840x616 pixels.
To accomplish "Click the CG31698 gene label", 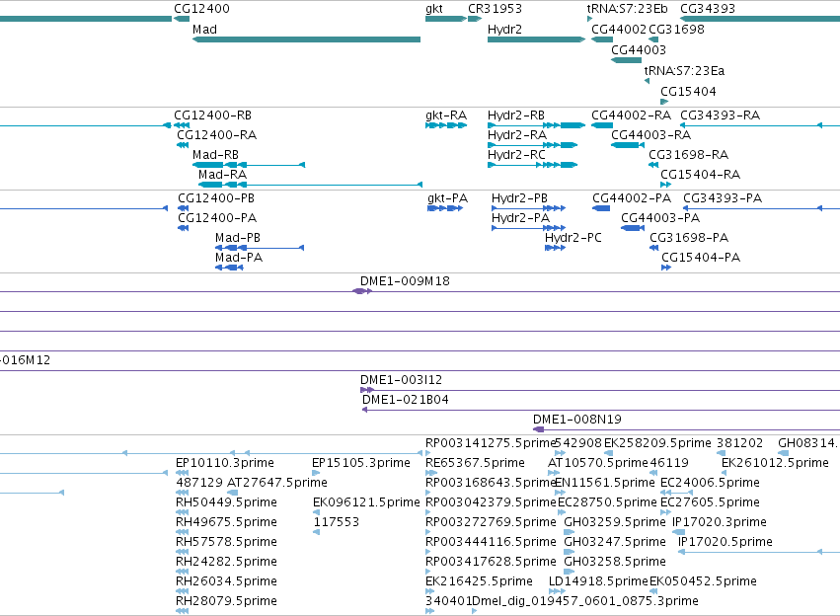I will 676,30.
